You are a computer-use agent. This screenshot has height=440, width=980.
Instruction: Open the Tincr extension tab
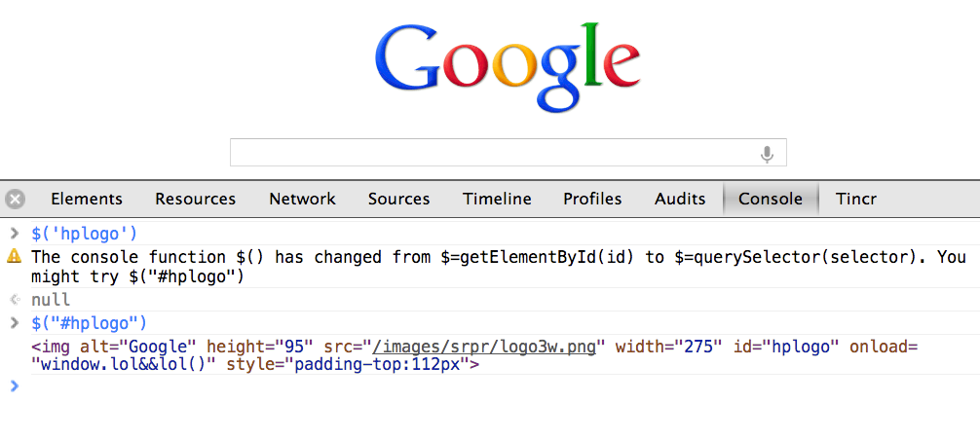(856, 200)
